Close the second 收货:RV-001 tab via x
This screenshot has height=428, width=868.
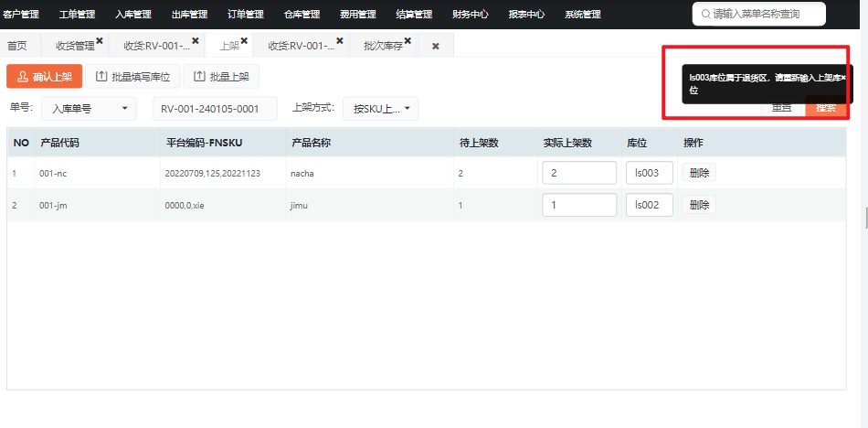tap(340, 40)
